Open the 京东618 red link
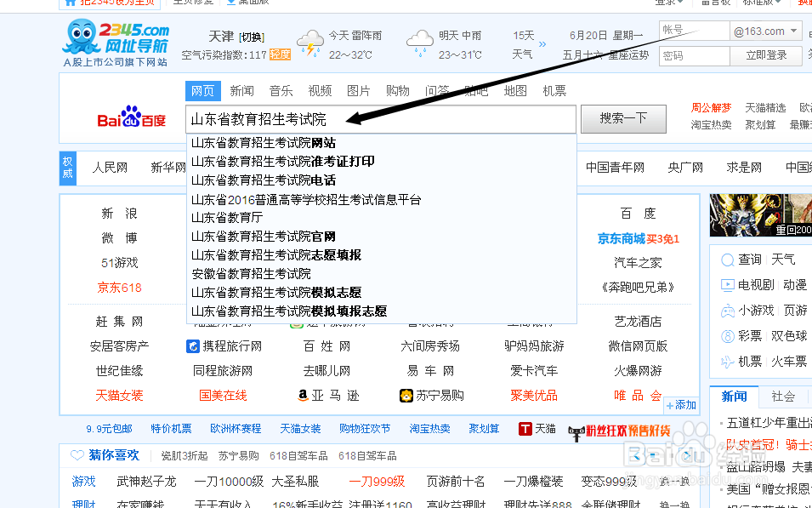 coord(120,288)
